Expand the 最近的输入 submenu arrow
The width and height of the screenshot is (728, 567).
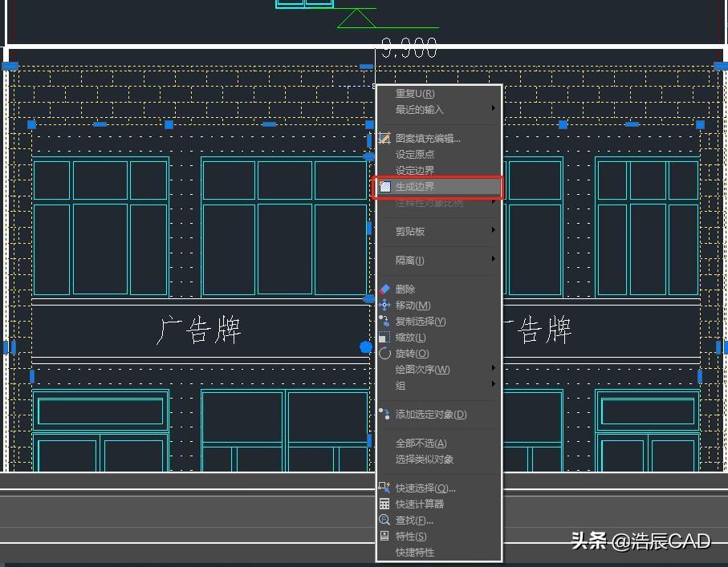(495, 109)
